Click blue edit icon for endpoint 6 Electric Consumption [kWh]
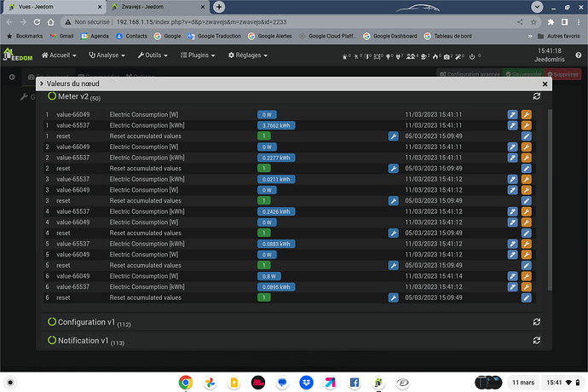This screenshot has width=588, height=392. point(512,287)
